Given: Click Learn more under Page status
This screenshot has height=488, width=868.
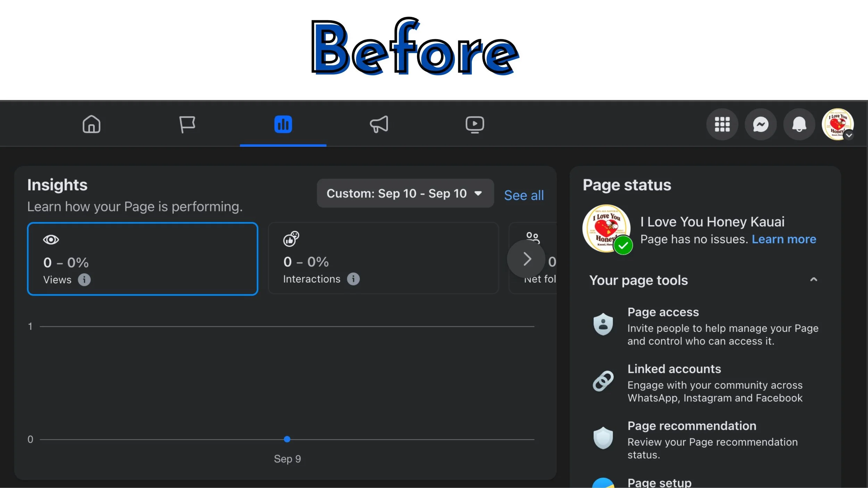Looking at the screenshot, I should 784,239.
